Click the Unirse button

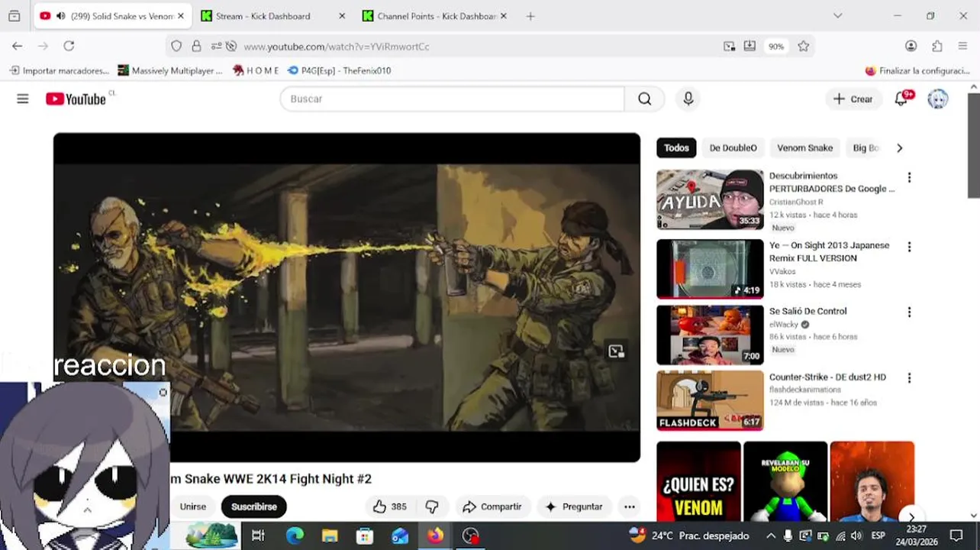point(193,506)
